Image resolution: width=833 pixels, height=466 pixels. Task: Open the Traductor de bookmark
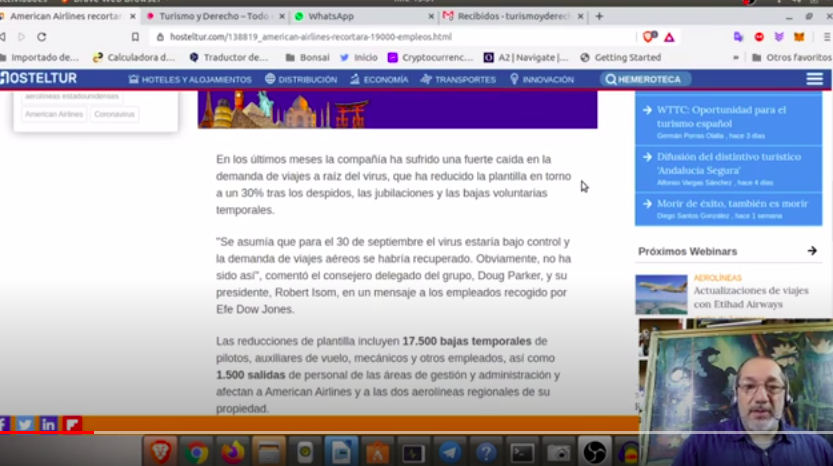229,57
